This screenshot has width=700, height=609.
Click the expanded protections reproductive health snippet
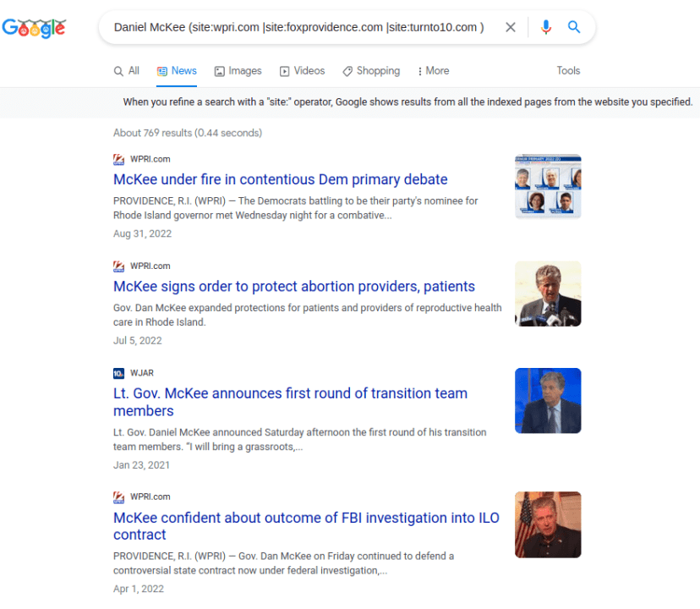(308, 315)
